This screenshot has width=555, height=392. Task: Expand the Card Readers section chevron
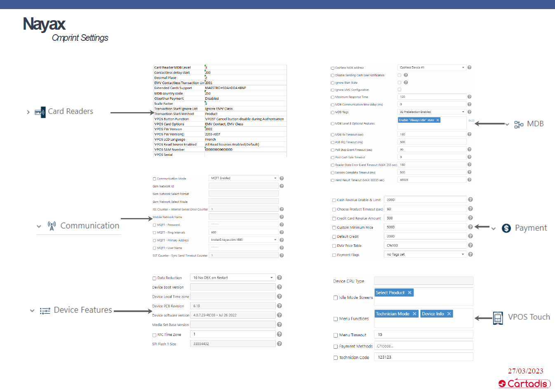pos(28,112)
